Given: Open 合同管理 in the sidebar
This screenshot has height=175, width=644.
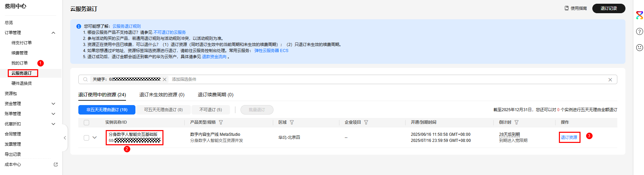Looking at the screenshot, I should 13,134.
